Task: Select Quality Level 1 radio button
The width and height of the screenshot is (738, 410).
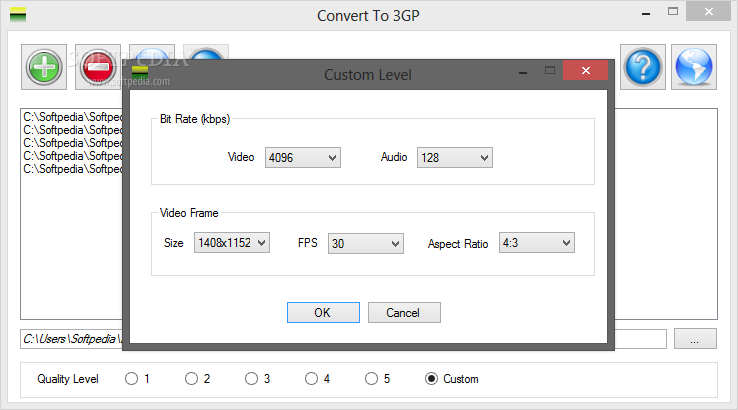Action: tap(131, 378)
